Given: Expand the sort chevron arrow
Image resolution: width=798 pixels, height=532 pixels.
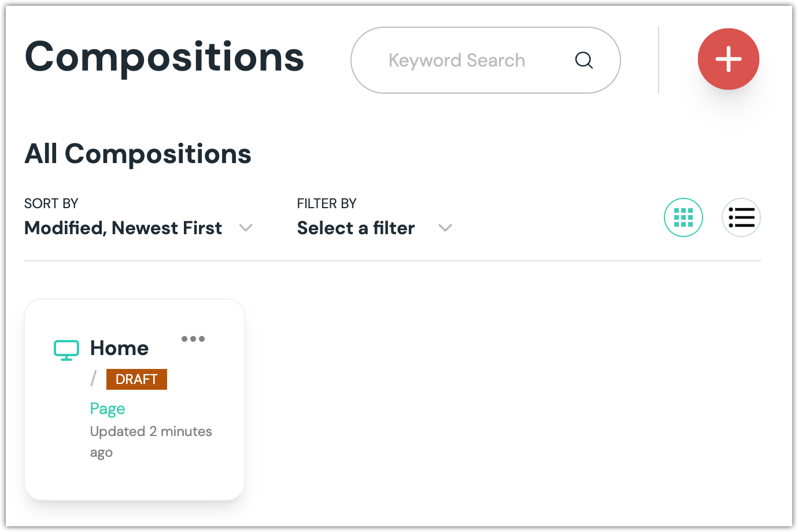Looking at the screenshot, I should 246,228.
